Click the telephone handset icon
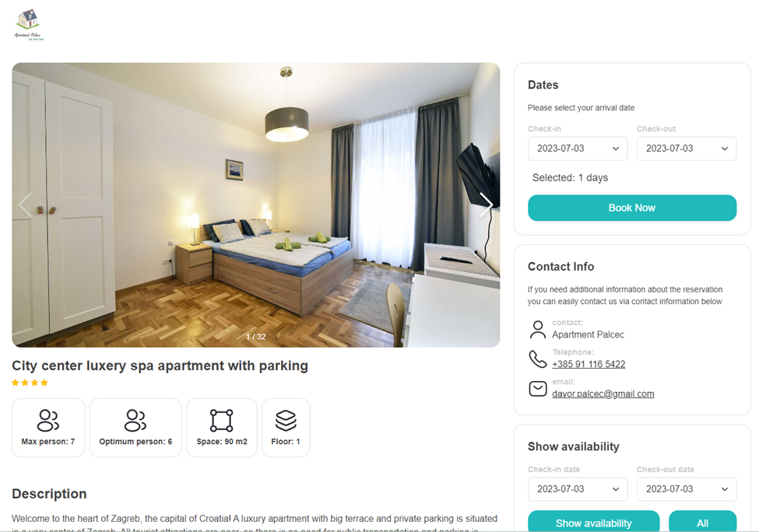Image resolution: width=759 pixels, height=532 pixels. (x=538, y=359)
